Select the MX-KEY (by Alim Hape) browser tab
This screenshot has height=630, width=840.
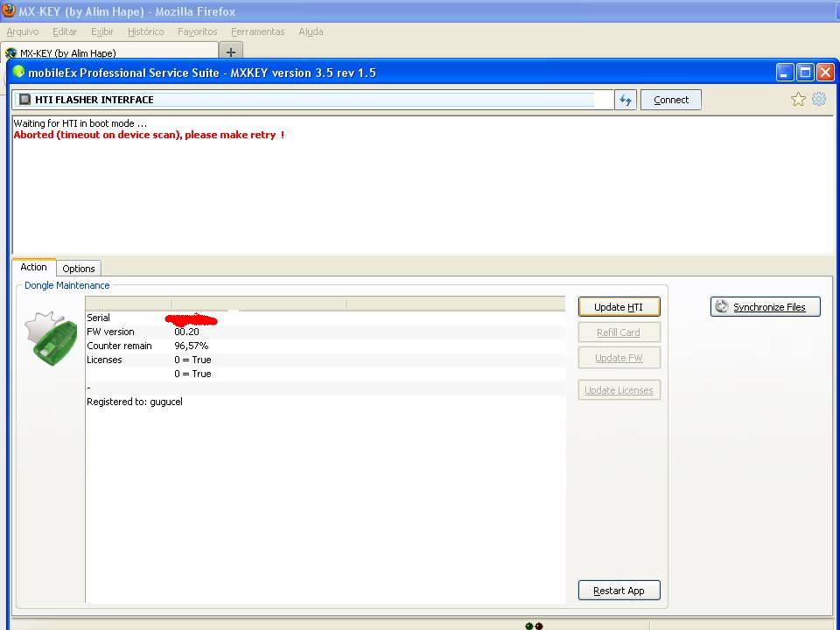110,52
